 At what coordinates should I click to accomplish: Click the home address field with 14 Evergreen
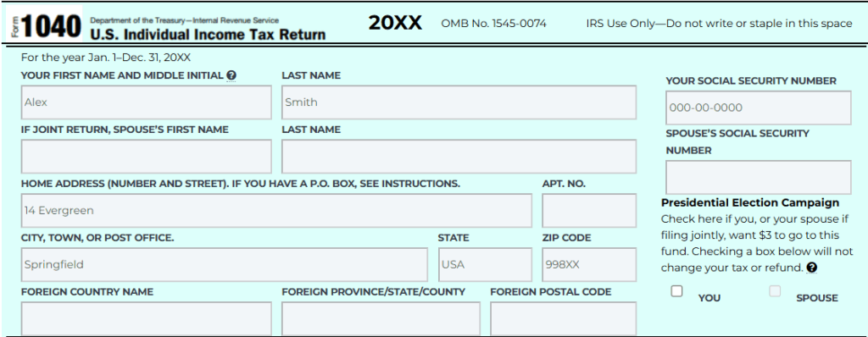coord(276,211)
